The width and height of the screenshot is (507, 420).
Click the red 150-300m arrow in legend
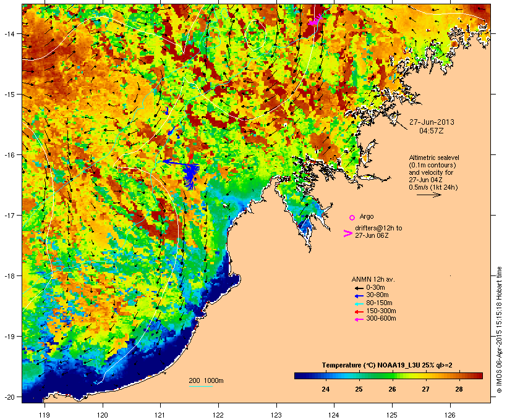click(x=359, y=311)
